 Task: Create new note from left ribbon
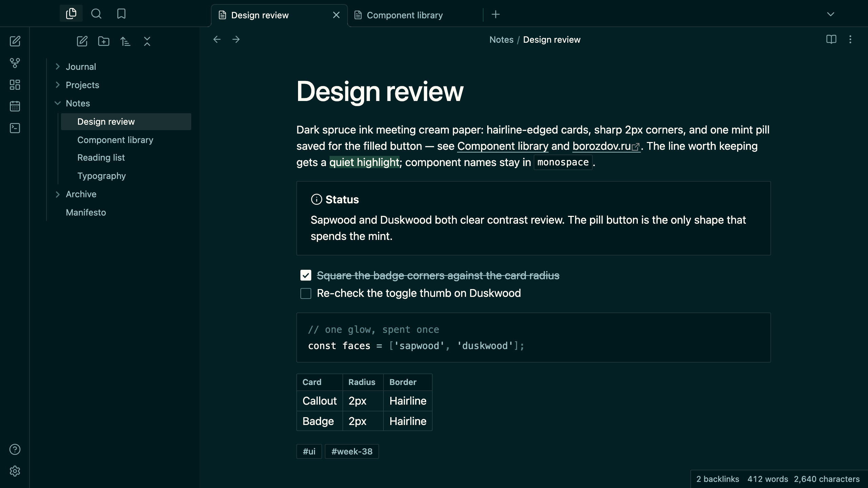[15, 41]
